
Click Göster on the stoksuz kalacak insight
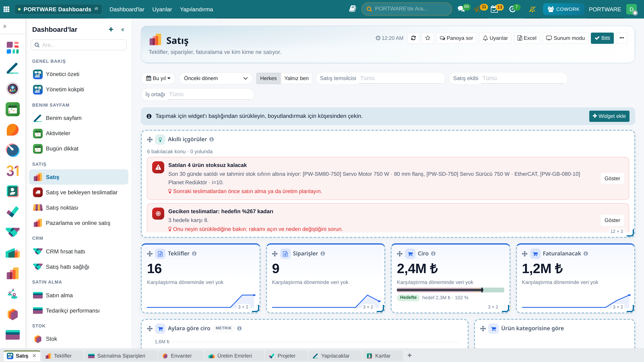[612, 178]
